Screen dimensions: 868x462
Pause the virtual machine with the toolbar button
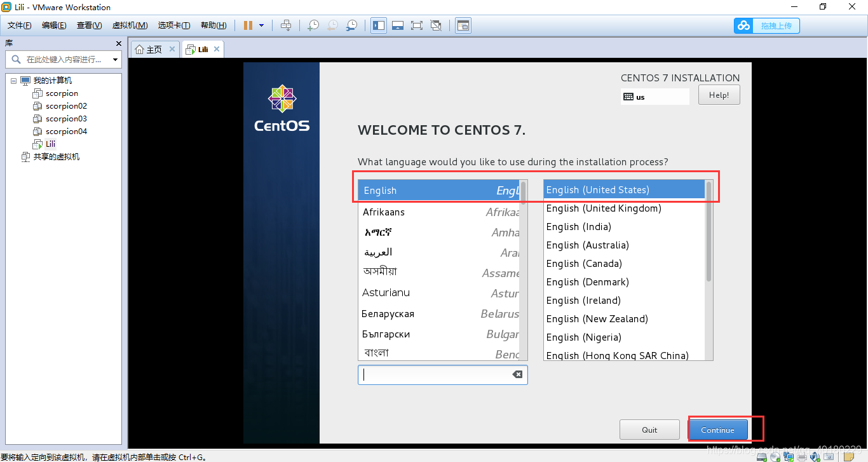click(x=248, y=25)
